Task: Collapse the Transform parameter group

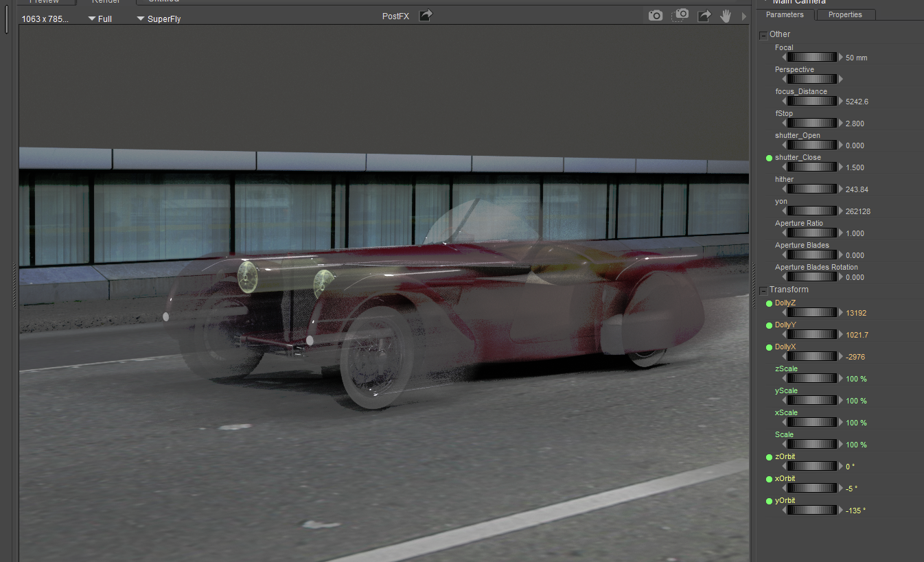Action: click(x=763, y=290)
